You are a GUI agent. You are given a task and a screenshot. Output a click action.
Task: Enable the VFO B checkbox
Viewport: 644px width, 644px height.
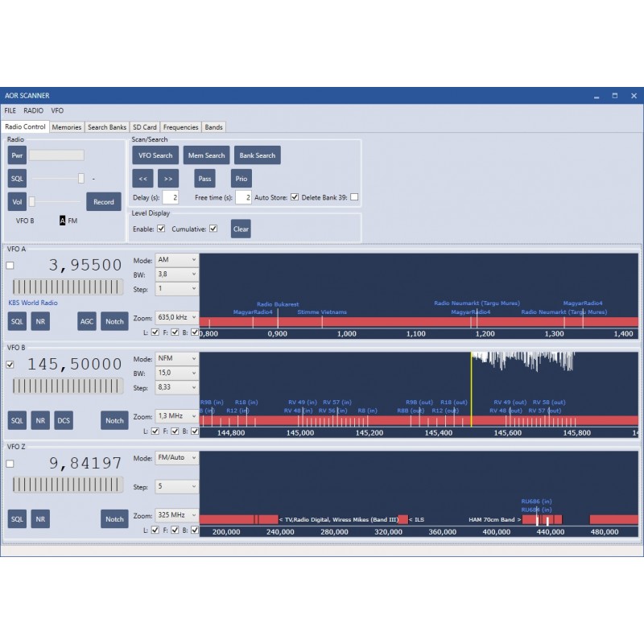click(10, 363)
